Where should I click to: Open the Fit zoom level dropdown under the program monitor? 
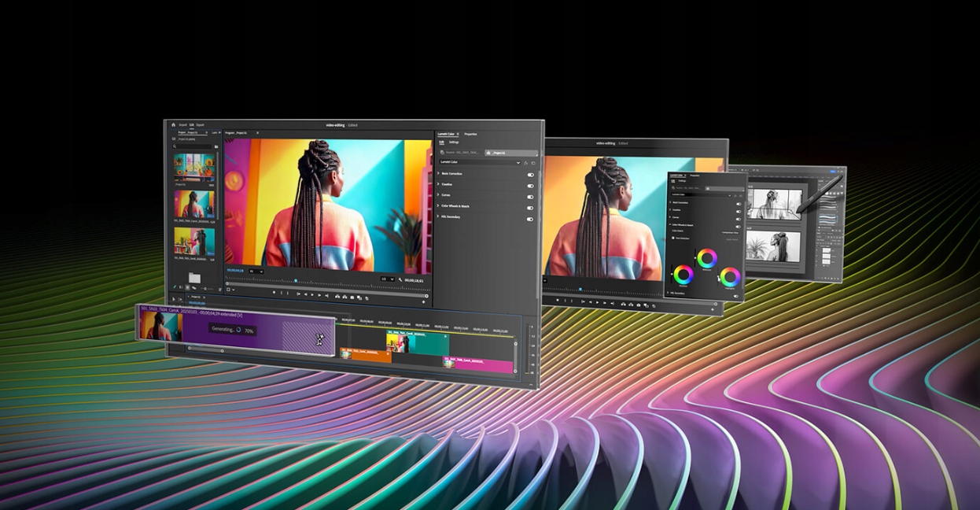[256, 272]
